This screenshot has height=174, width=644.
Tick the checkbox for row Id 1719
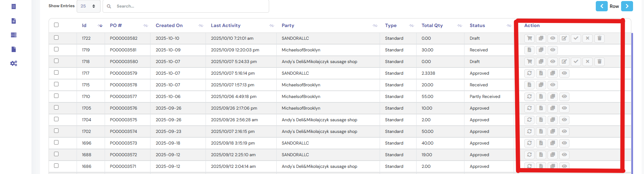[56, 49]
